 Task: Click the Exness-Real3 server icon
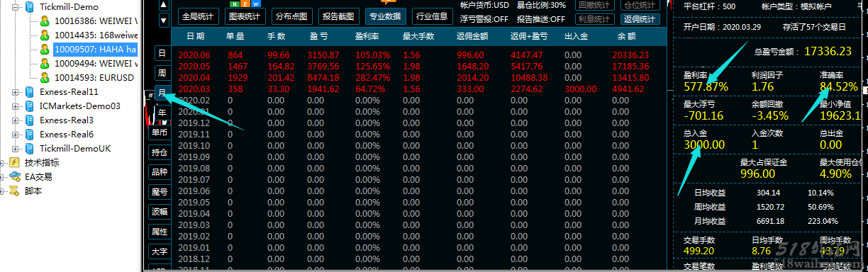(x=30, y=120)
